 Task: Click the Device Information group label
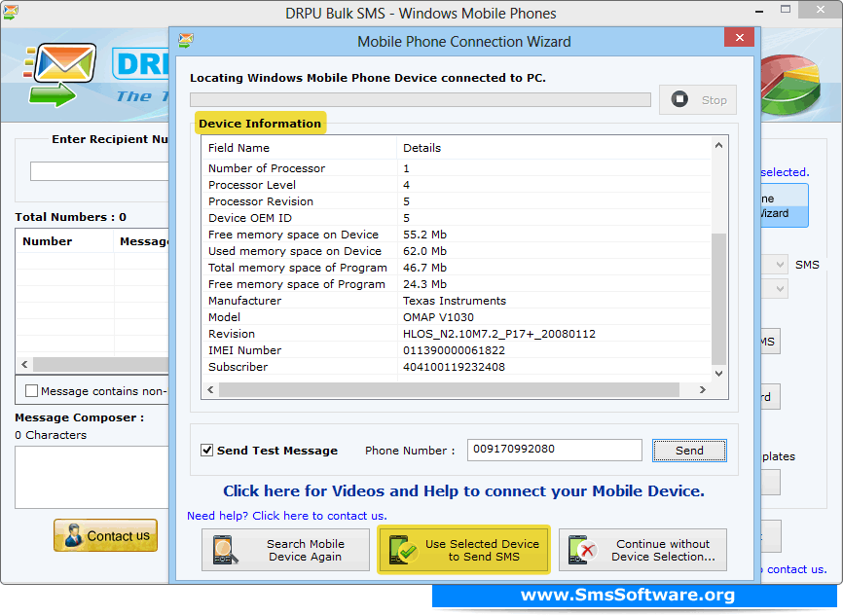click(260, 123)
